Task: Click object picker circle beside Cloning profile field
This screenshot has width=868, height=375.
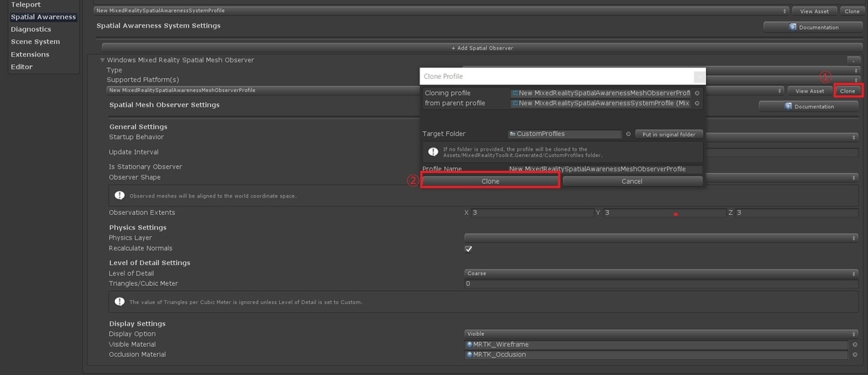Action: click(x=697, y=93)
